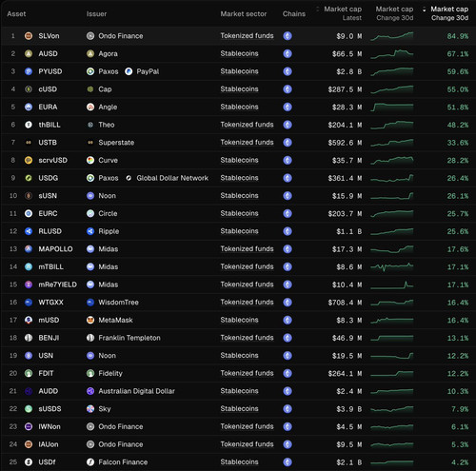Image resolution: width=476 pixels, height=471 pixels.
Task: Click the Market cap Change 30d sparkline header
Action: point(394,13)
